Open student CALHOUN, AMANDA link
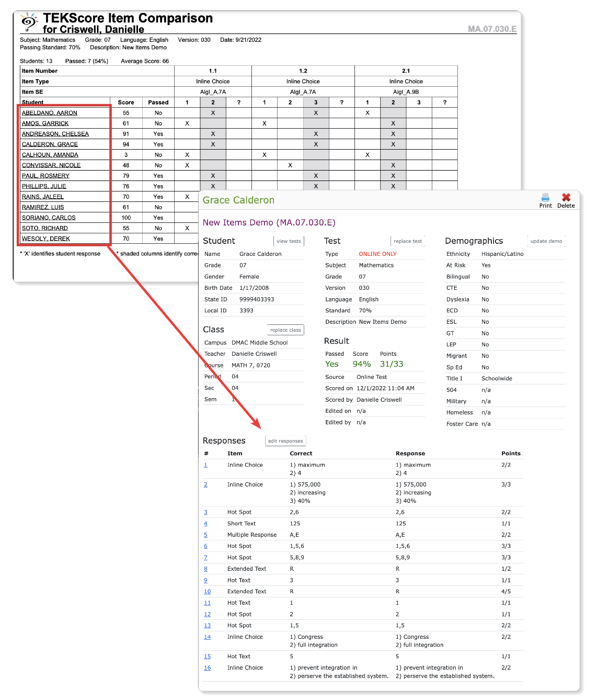Image resolution: width=597 pixels, height=700 pixels. 50,155
